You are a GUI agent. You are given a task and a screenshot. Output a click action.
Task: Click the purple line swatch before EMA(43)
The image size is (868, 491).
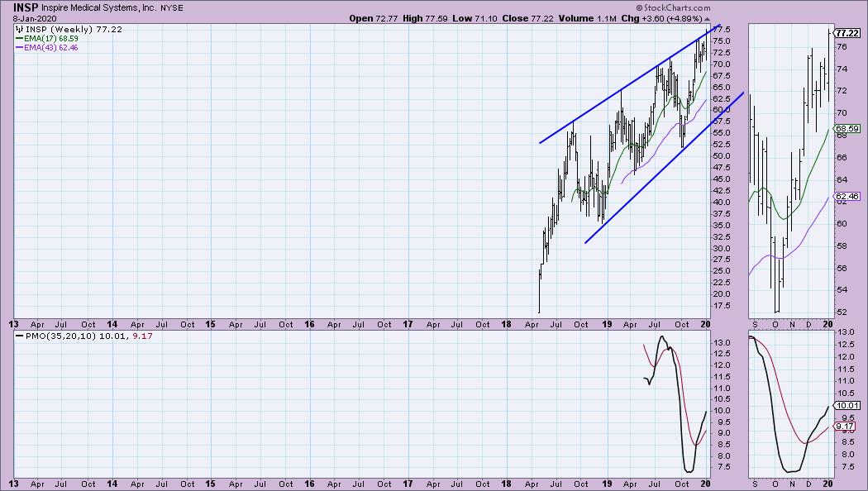[x=19, y=48]
